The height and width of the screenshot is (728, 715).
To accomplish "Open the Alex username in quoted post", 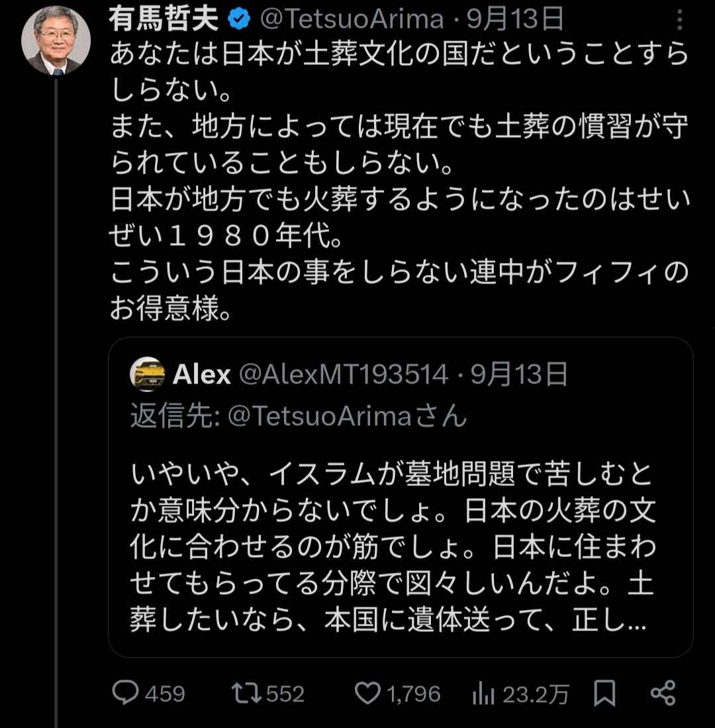I will [201, 375].
